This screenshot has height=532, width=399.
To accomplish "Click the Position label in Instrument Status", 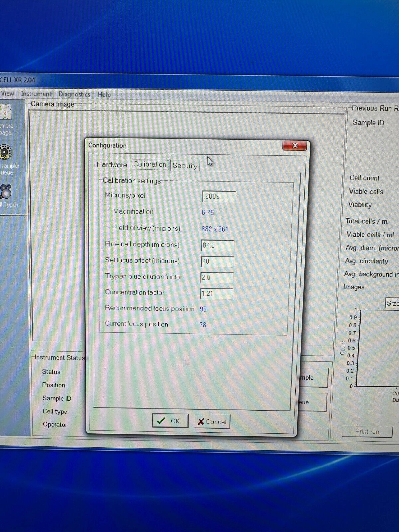I will [x=53, y=385].
